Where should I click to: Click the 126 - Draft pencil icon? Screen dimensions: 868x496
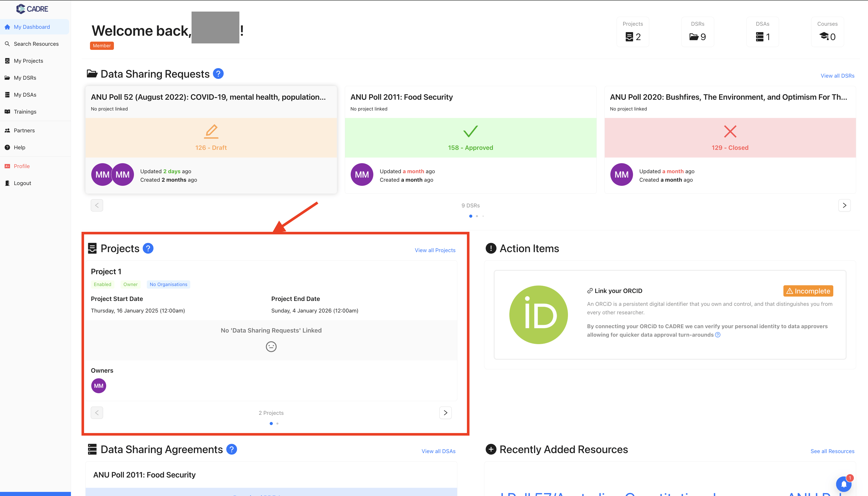[211, 132]
